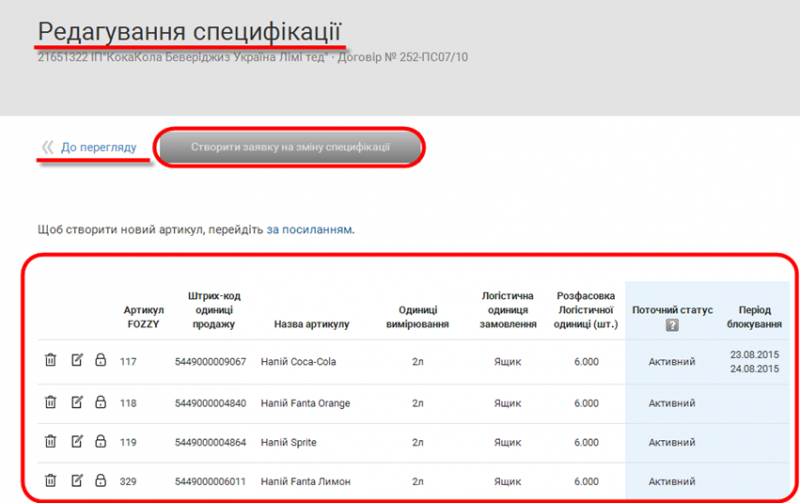The height and width of the screenshot is (503, 800).
Task: Click 'Ящик' in the Sprite row
Action: [x=508, y=442]
